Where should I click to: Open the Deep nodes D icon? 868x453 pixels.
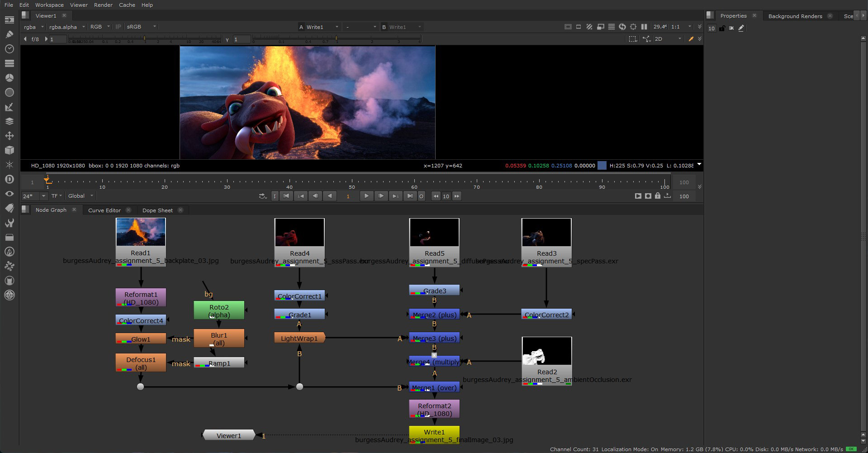point(9,179)
